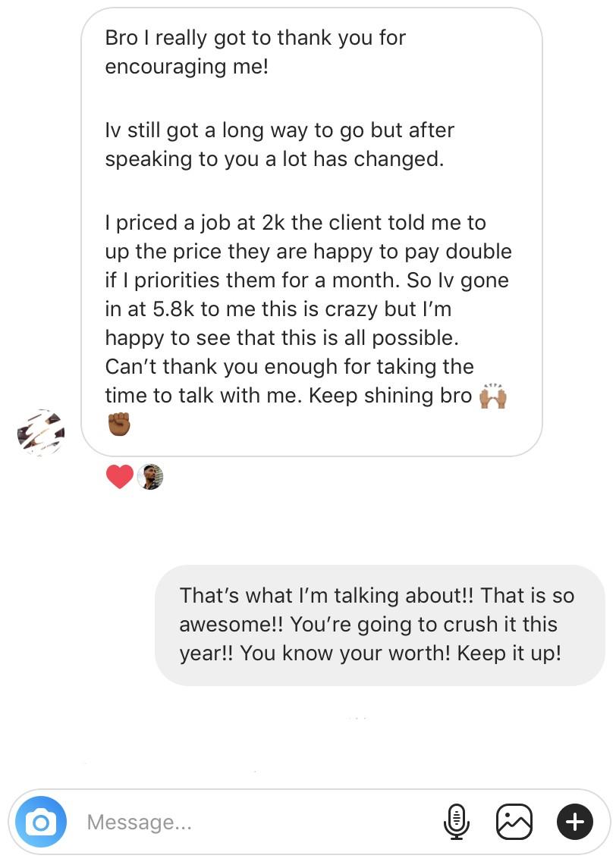Tap the small reactor avatar beside heart

(151, 477)
